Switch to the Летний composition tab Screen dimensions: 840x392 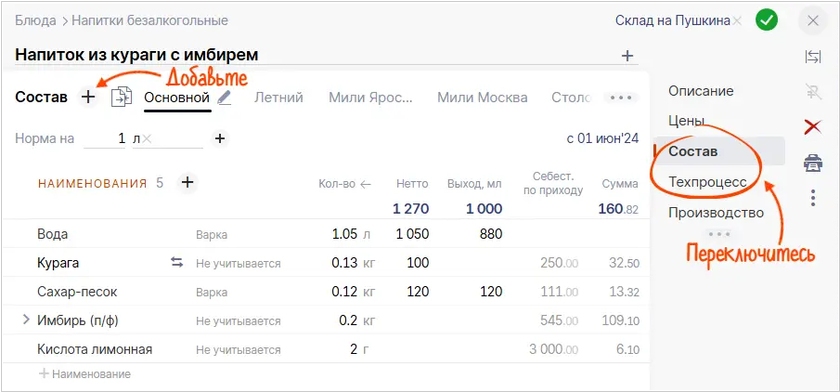(x=279, y=97)
